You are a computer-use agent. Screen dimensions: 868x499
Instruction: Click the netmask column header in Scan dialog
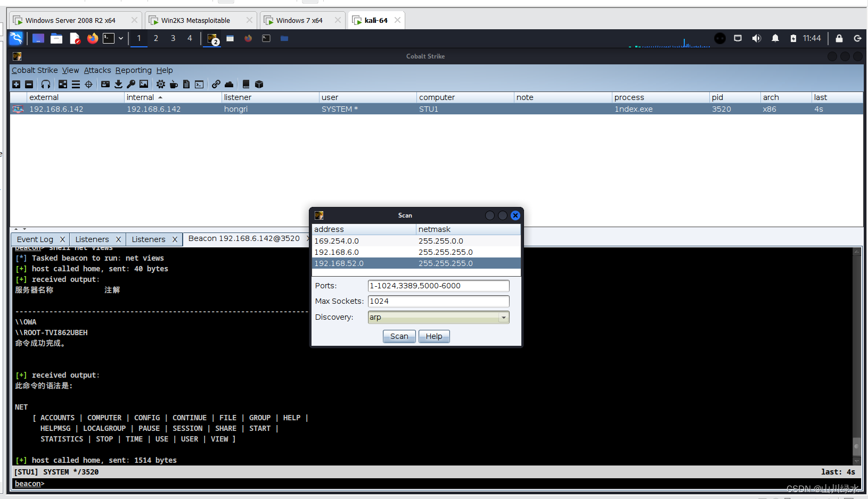pos(468,229)
